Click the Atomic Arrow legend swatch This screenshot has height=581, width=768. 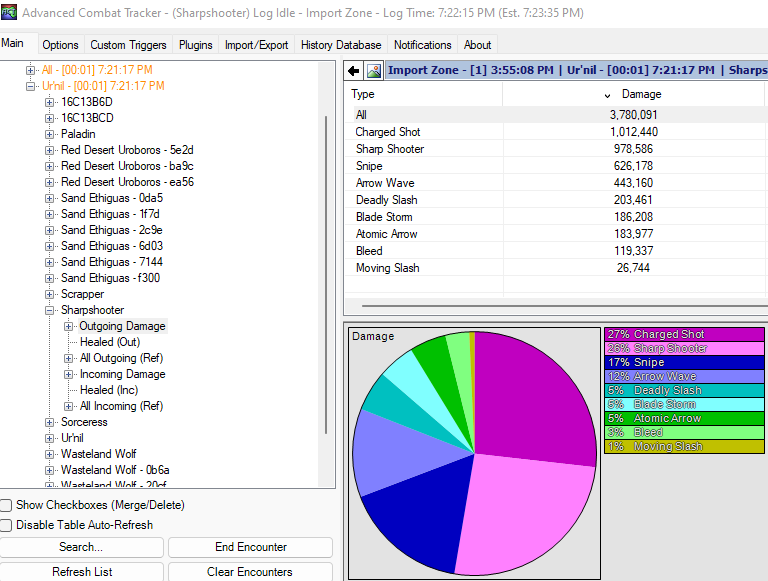[x=684, y=418]
